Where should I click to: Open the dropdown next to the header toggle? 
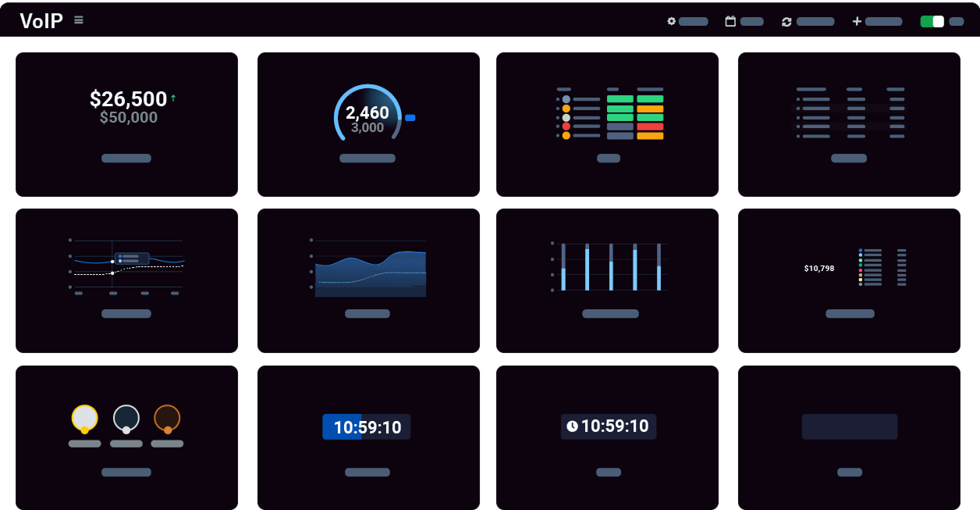point(957,22)
